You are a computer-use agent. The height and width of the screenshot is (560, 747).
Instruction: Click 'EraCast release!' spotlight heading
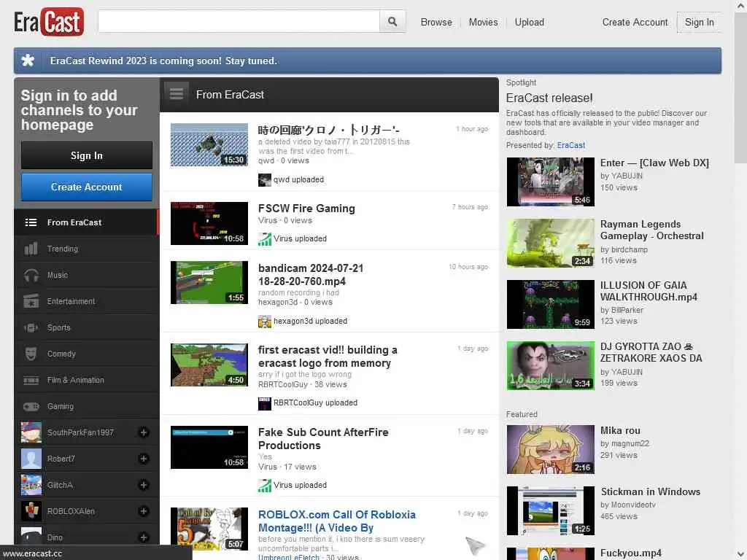pyautogui.click(x=549, y=98)
